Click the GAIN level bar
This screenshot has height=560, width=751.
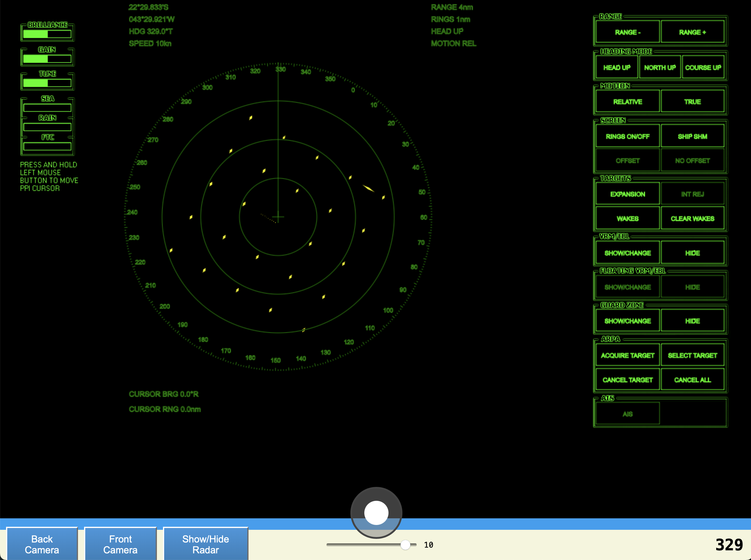(x=47, y=59)
